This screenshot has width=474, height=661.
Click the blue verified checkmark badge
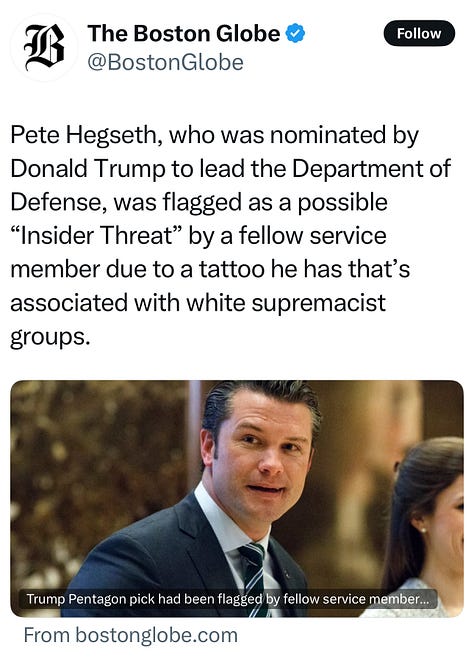tap(295, 34)
